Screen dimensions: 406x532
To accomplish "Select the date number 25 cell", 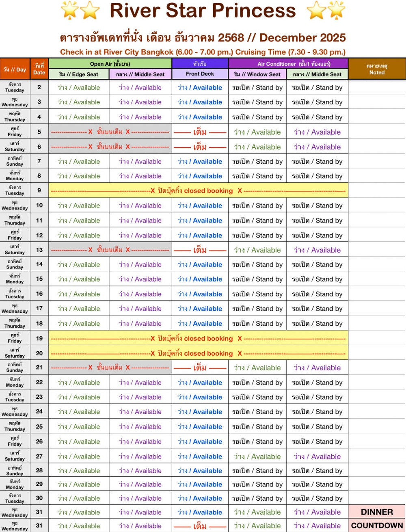I will coord(39,426).
